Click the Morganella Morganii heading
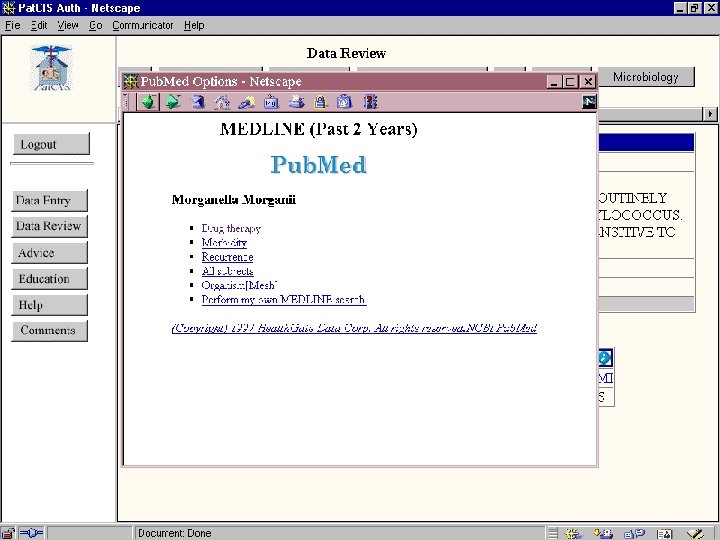 coord(234,200)
